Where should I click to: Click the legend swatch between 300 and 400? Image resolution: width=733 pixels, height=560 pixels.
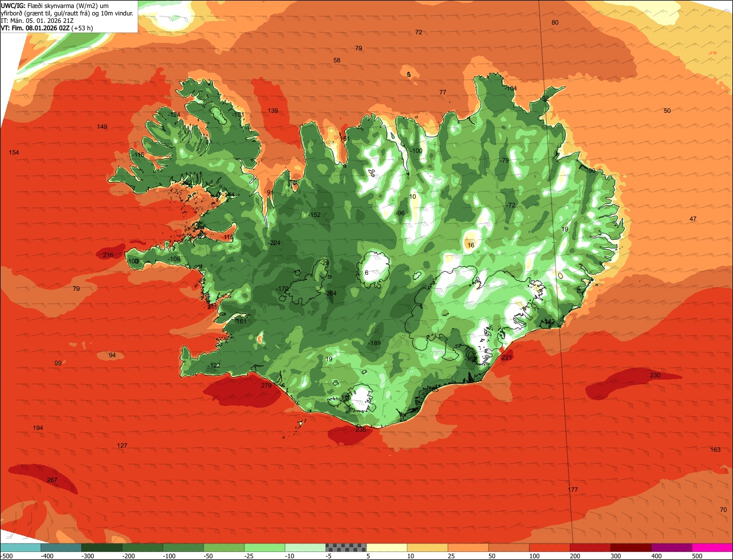(630, 547)
